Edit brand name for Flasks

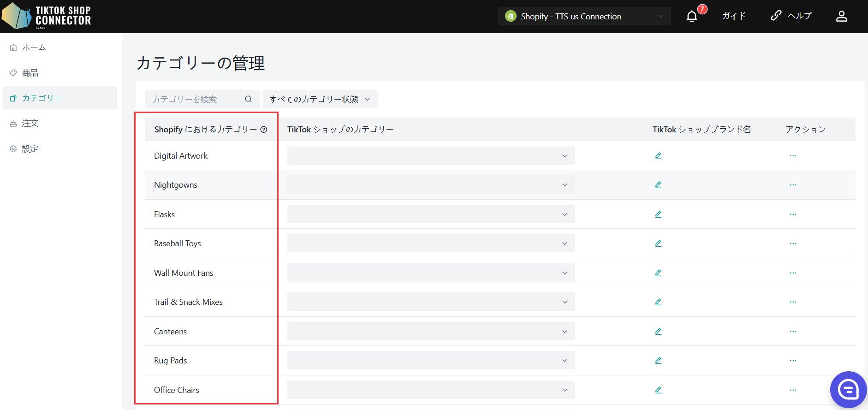(x=658, y=214)
